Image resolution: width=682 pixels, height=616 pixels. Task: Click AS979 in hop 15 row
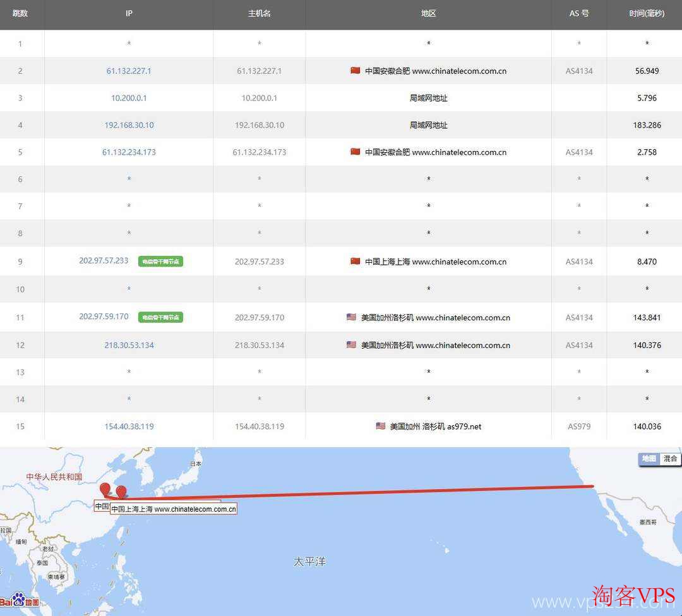(579, 426)
